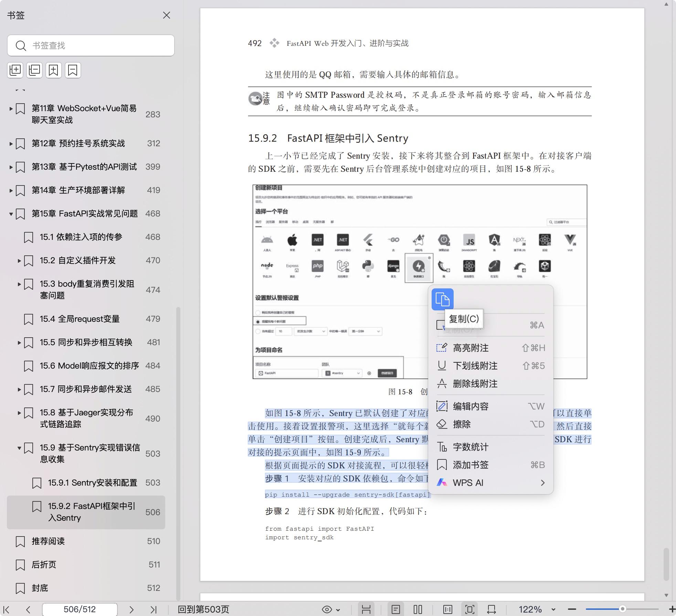Select single page view mode
676x616 pixels.
(396, 609)
